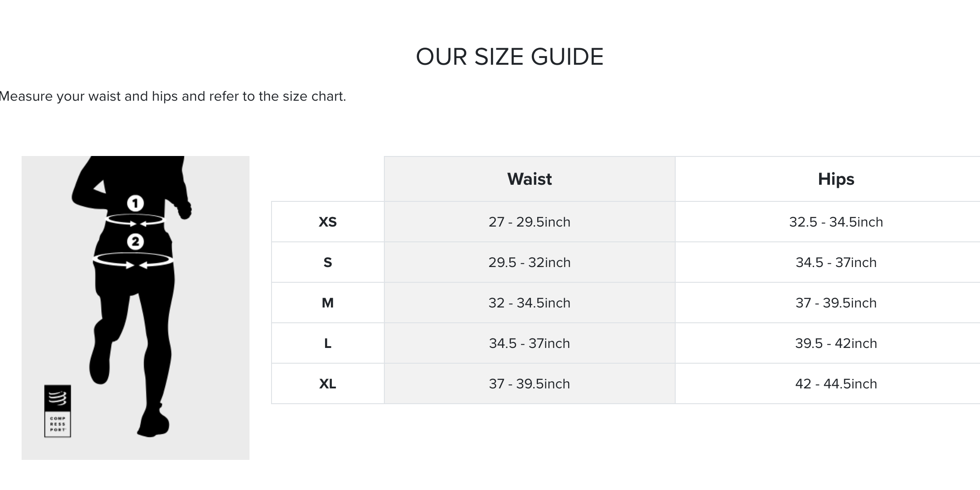
Task: Select the XL size row label
Action: (328, 384)
